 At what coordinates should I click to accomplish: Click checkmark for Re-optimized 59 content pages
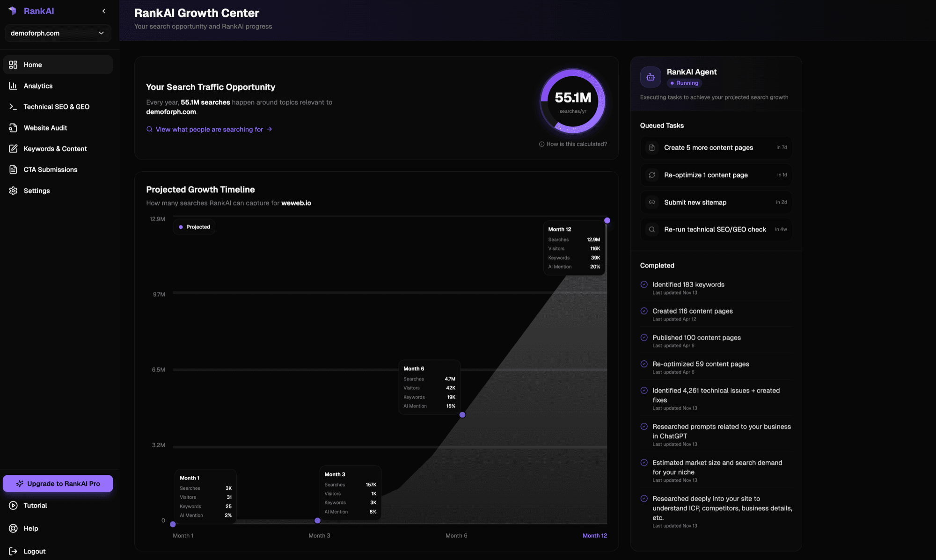(644, 364)
